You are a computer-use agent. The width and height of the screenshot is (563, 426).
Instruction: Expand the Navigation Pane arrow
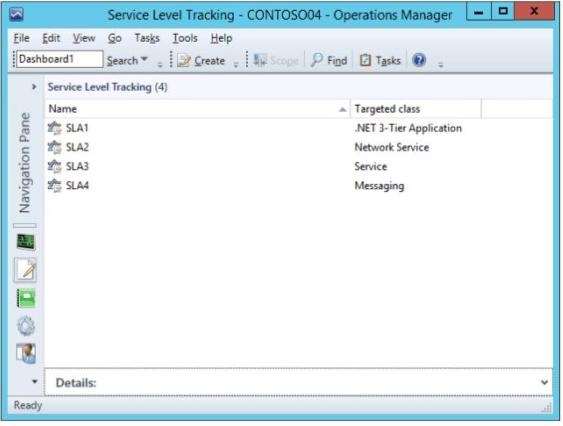(34, 87)
